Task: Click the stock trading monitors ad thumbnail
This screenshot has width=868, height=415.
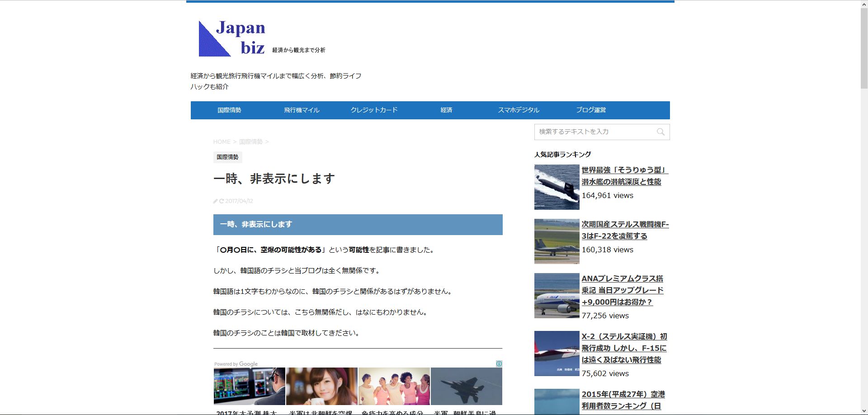Action: tap(249, 386)
